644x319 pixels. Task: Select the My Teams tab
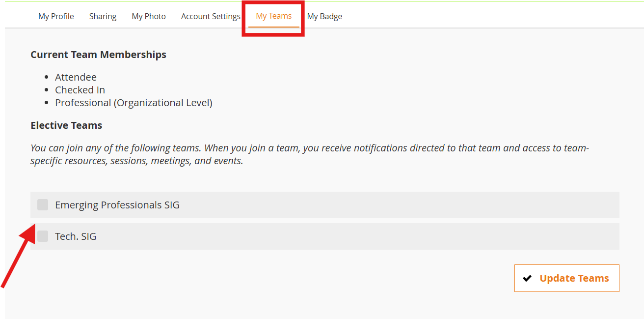coord(273,16)
